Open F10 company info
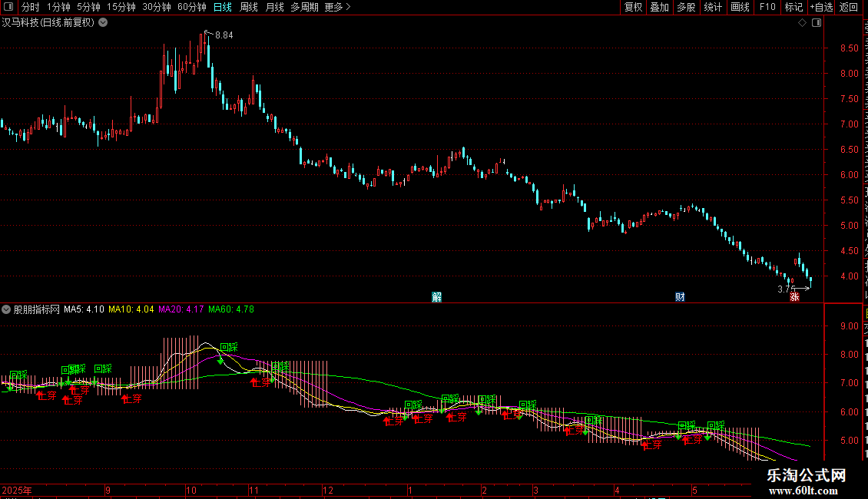 click(767, 7)
